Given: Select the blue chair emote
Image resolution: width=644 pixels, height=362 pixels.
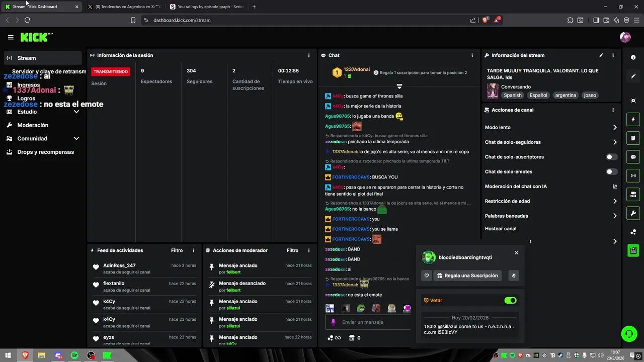Looking at the screenshot, I should (330, 308).
